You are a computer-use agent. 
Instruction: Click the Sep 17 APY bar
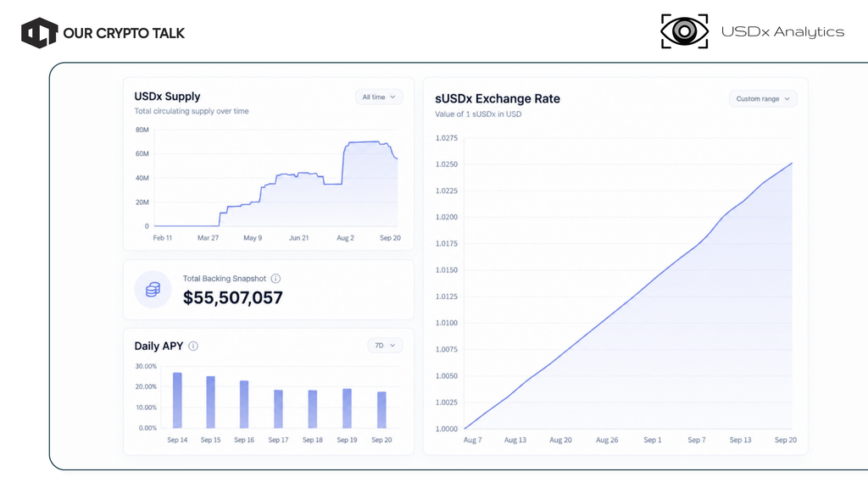(x=278, y=409)
